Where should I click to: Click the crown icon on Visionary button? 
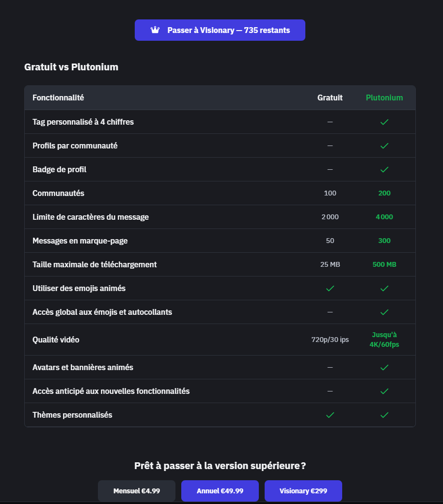click(x=155, y=30)
